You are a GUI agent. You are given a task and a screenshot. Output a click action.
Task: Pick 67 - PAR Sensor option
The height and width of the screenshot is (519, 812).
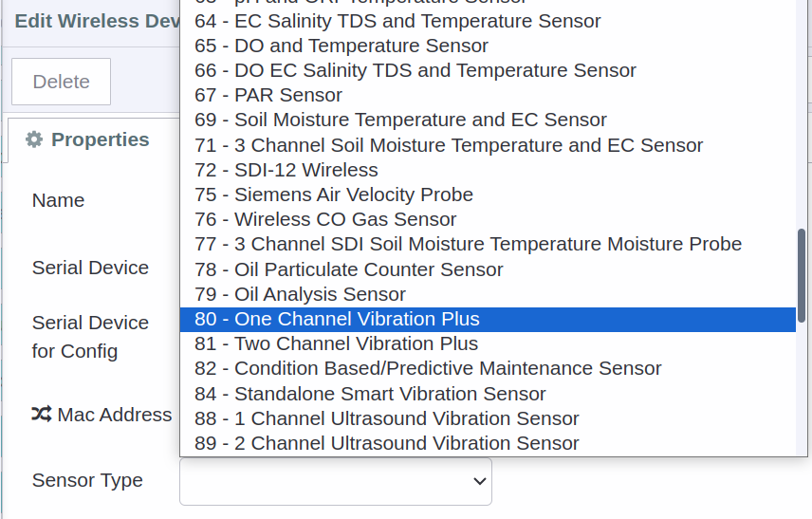(x=488, y=95)
